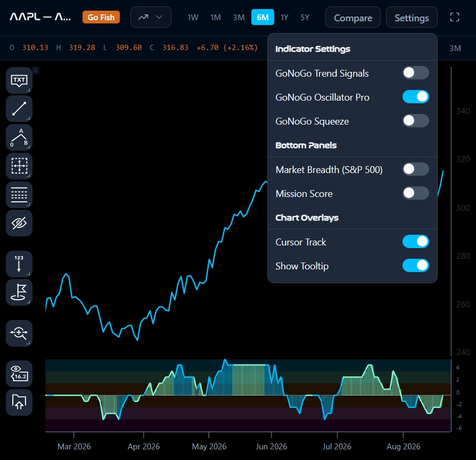Enable the GoNoGo Trend Signals toggle
This screenshot has height=460, width=476.
tap(416, 73)
